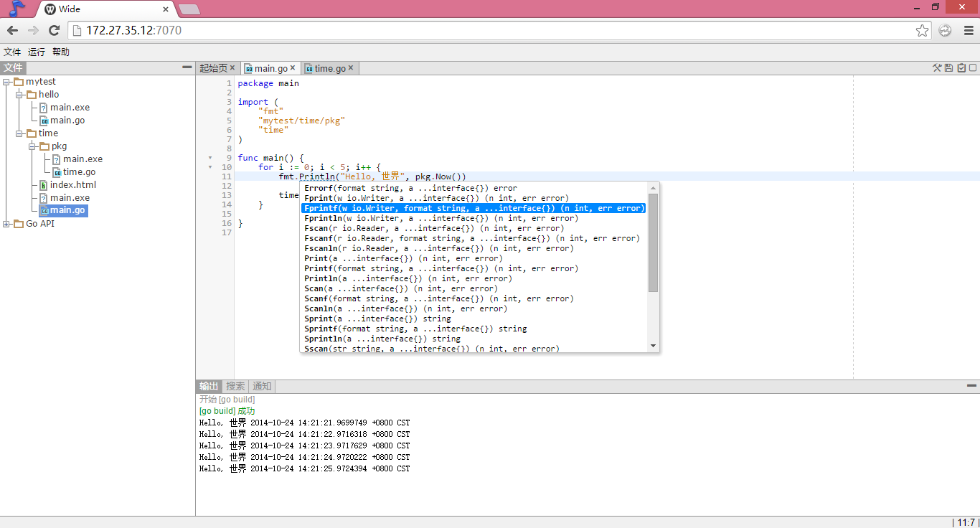Switch to the time.go tab
The width and height of the screenshot is (980, 528).
pyautogui.click(x=330, y=68)
